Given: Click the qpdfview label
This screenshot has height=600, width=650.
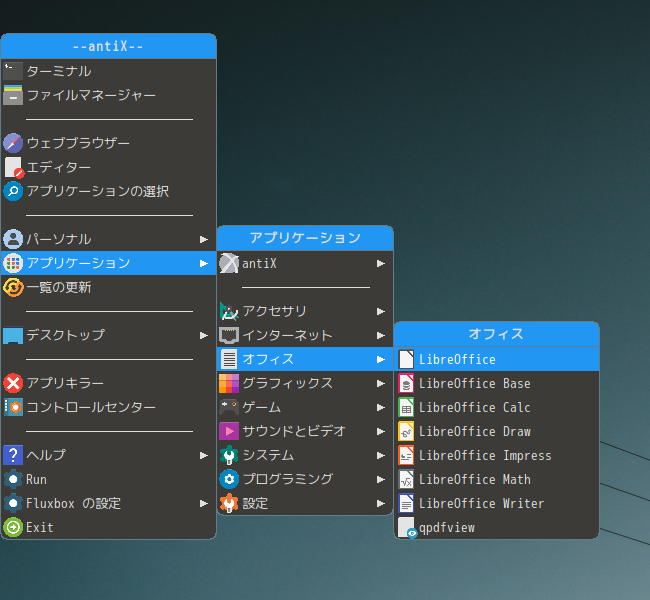Looking at the screenshot, I should click(447, 528).
